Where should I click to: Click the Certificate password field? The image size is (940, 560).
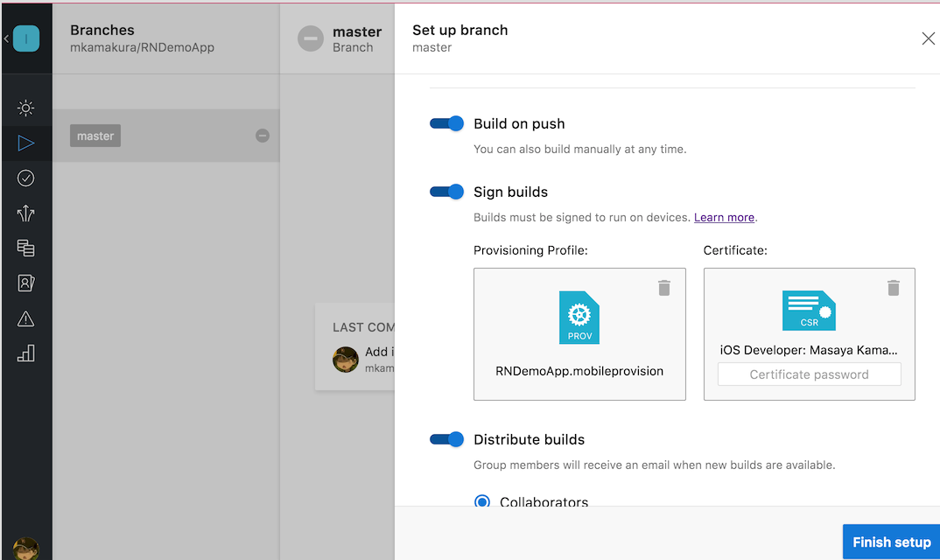809,374
